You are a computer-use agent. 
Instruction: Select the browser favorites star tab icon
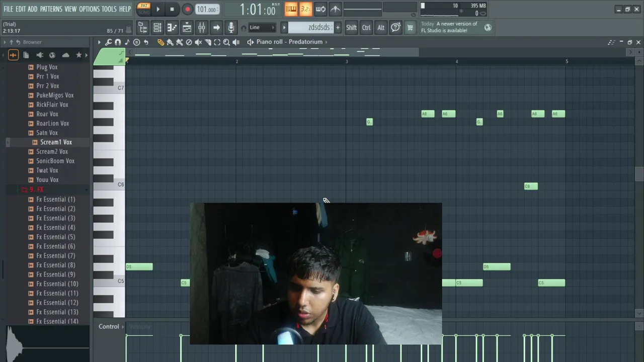click(78, 55)
